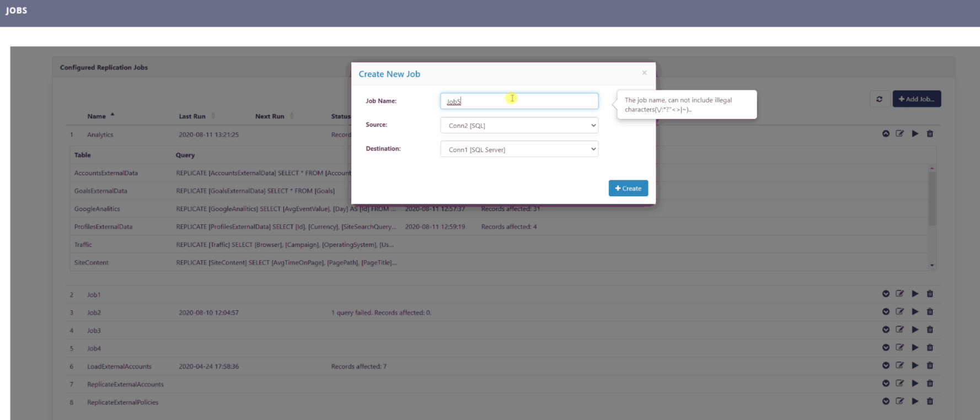The width and height of the screenshot is (980, 420).
Task: Run the Job3 replication job
Action: point(915,330)
